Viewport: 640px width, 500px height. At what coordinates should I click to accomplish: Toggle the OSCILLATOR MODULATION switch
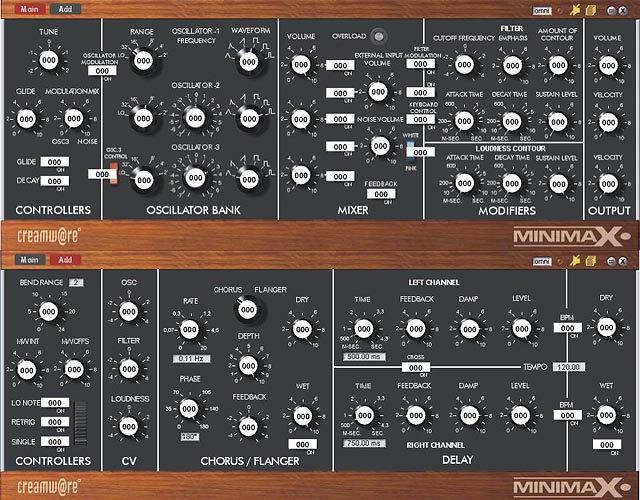102,71
